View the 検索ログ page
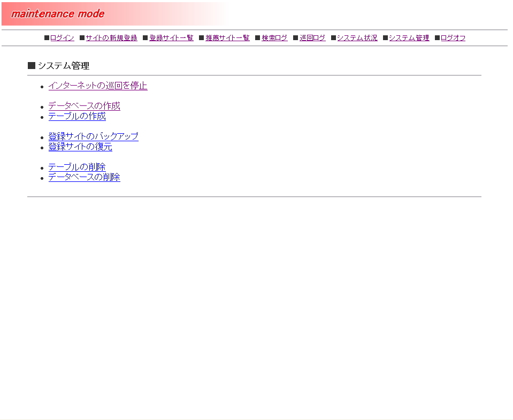The height and width of the screenshot is (420, 513). 274,38
